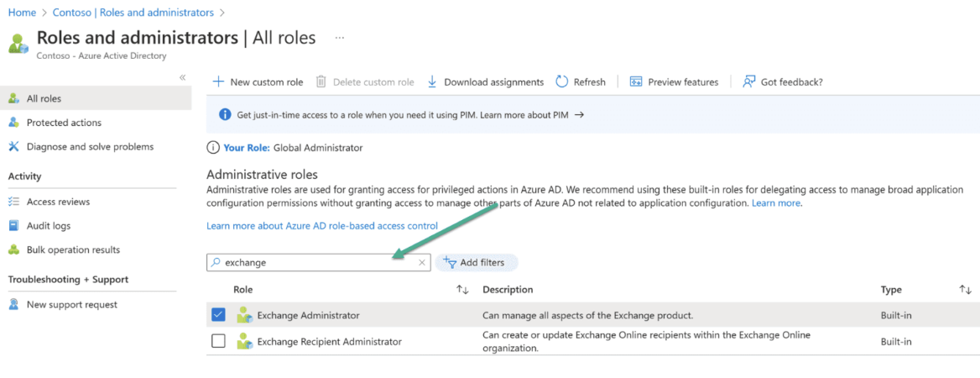Click the Description column header

[508, 290]
